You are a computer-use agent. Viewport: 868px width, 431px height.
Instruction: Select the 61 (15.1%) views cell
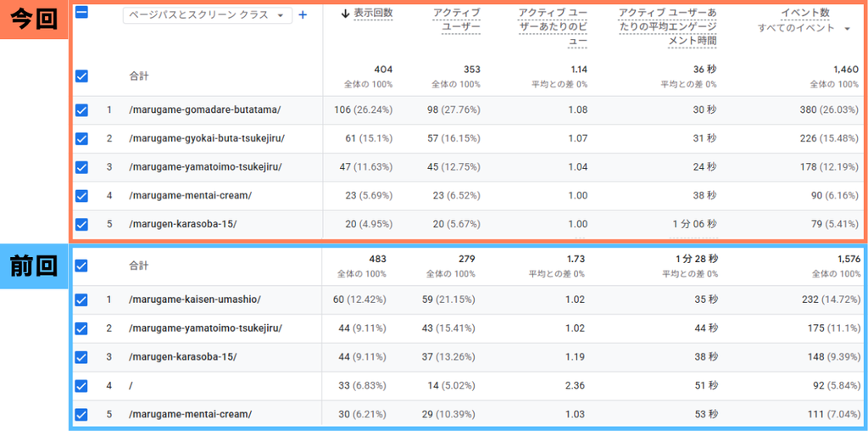[x=369, y=138]
